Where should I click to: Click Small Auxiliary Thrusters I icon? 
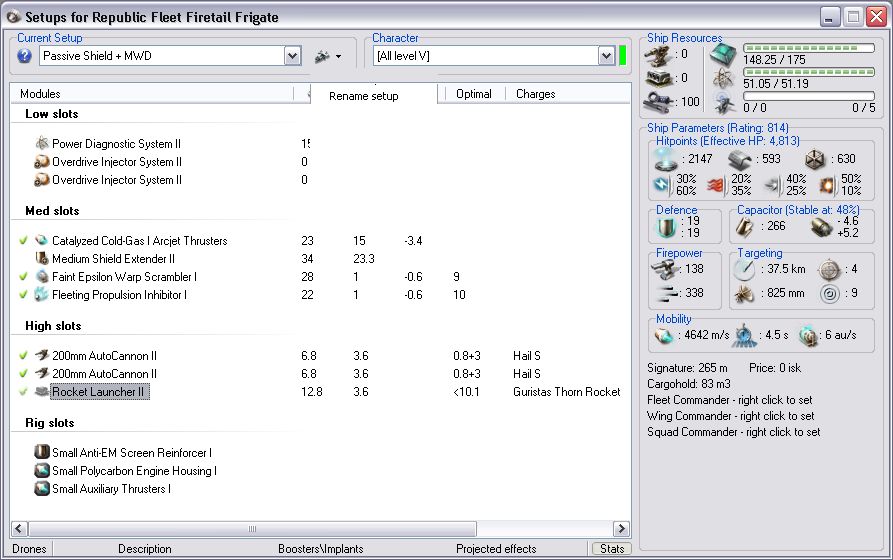click(x=42, y=489)
